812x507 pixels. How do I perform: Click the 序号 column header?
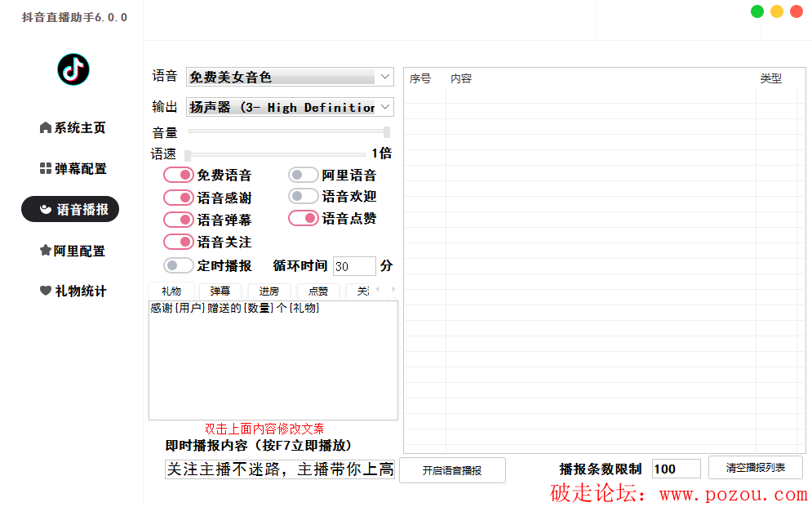(420, 78)
